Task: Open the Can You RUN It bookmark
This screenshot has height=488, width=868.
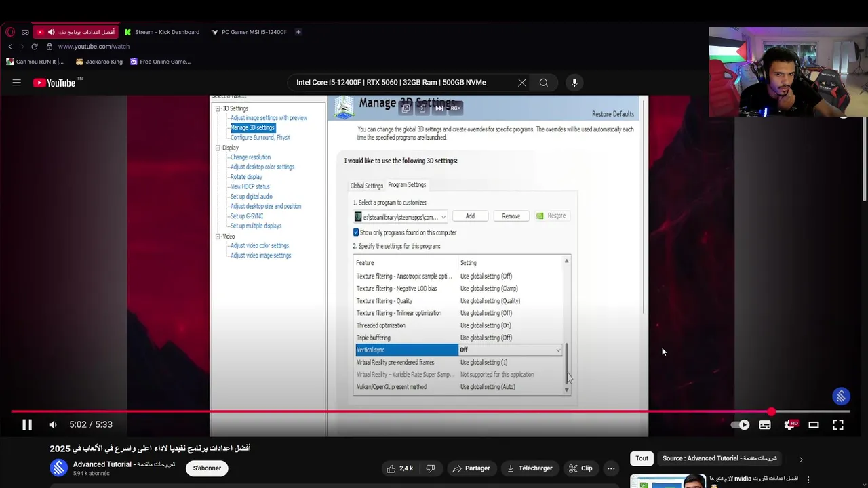Action: point(35,62)
